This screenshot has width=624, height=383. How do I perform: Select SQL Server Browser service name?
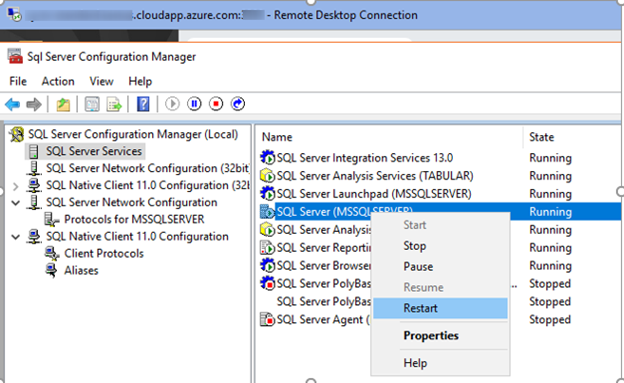click(324, 266)
